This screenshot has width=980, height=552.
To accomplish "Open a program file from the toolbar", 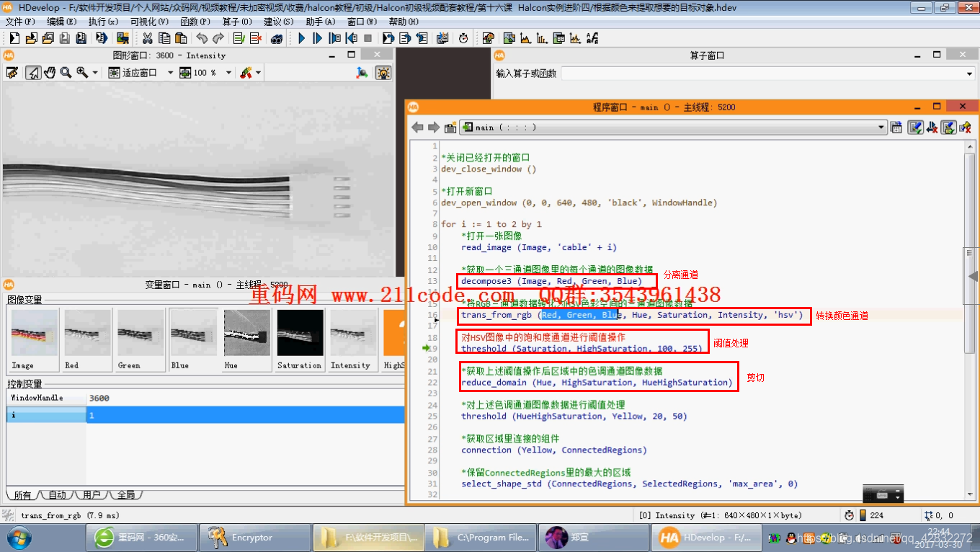I will click(x=31, y=38).
